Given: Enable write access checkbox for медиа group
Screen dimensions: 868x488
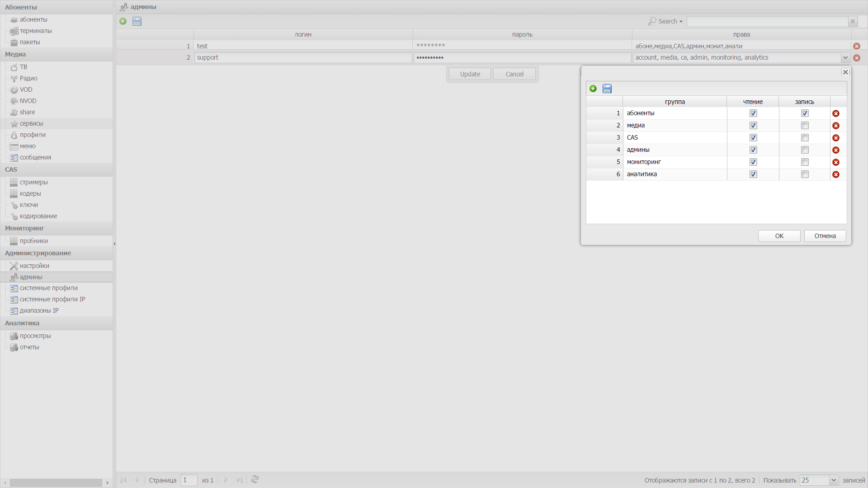Looking at the screenshot, I should [804, 125].
